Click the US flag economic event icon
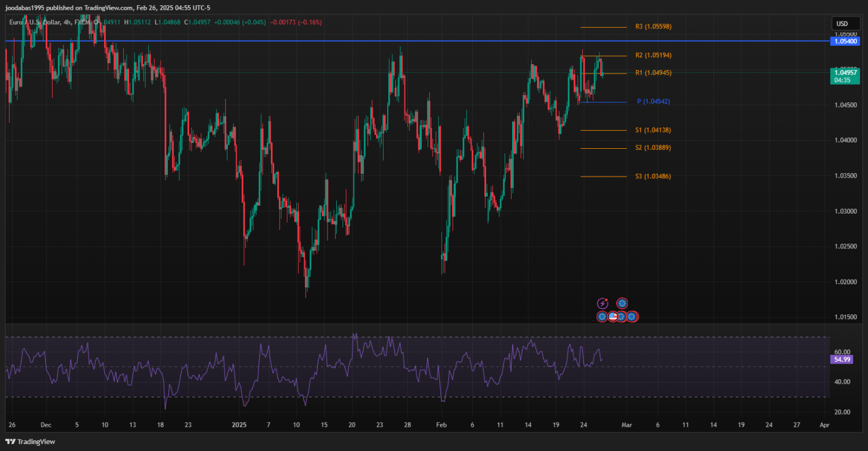This screenshot has width=868, height=451. (x=612, y=317)
